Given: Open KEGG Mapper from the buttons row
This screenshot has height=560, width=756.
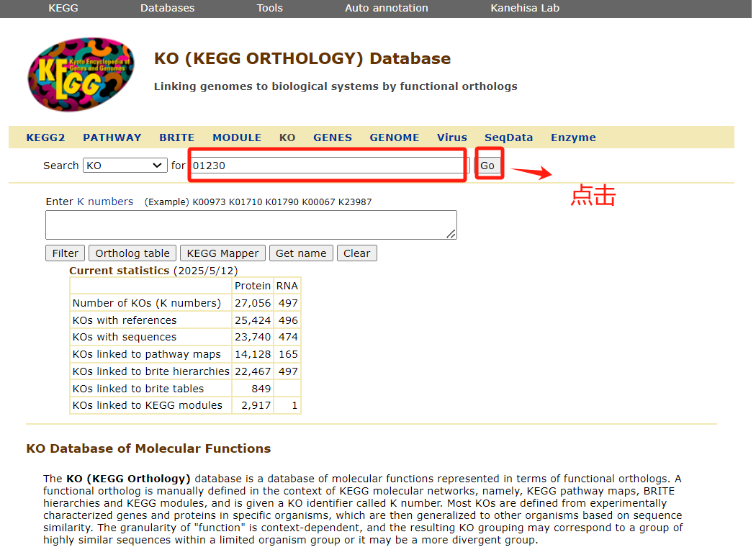Looking at the screenshot, I should coord(222,253).
